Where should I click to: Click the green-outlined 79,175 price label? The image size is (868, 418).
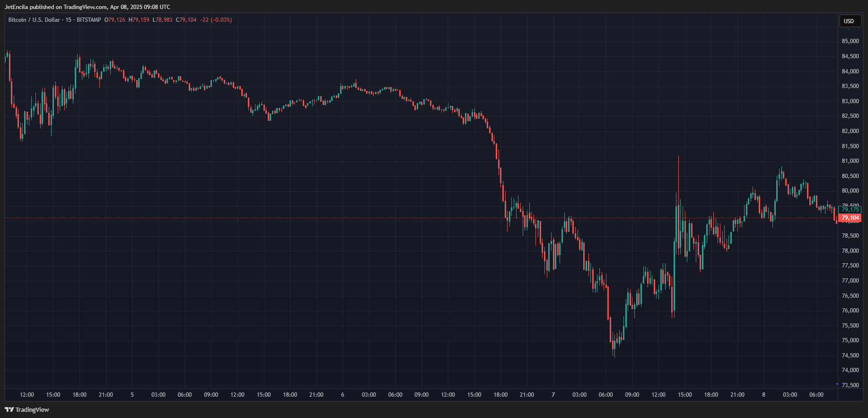[850, 210]
